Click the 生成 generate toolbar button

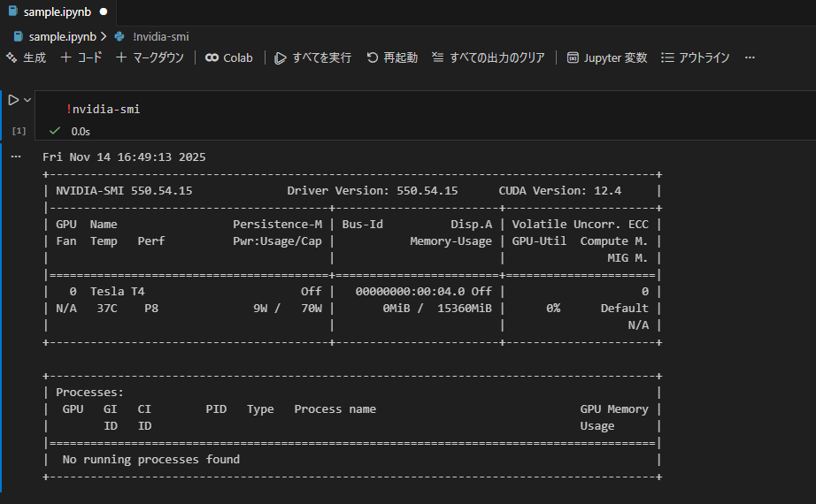26,57
